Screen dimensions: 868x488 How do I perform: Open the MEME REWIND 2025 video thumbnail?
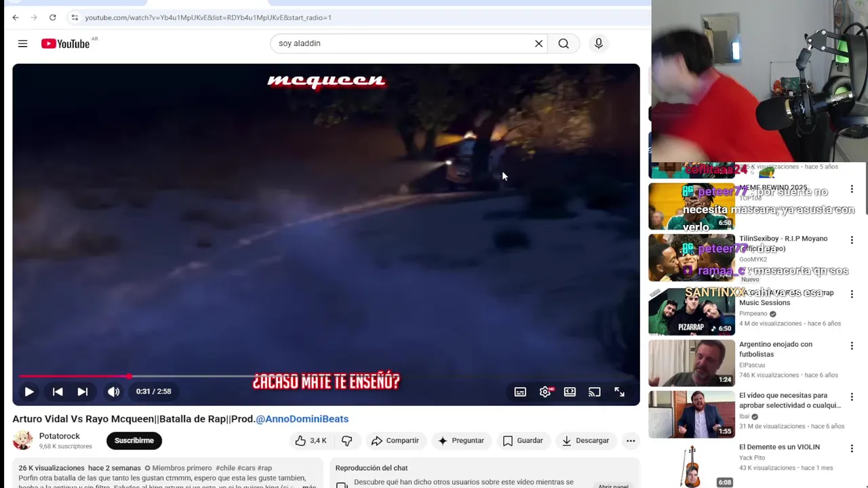click(692, 206)
